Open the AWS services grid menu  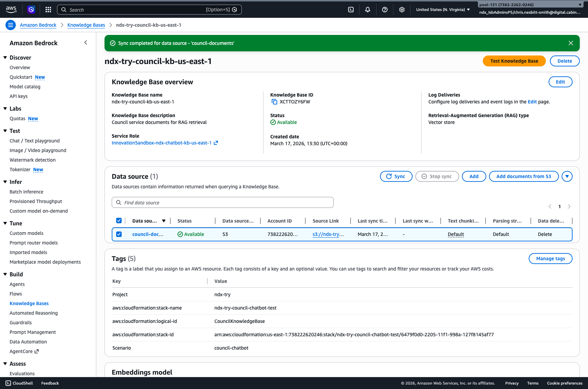[x=48, y=9]
